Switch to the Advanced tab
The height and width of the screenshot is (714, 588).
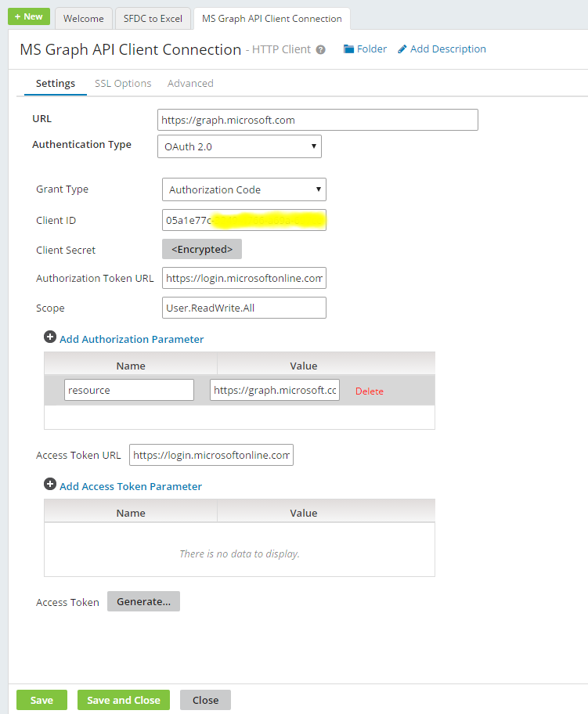point(190,83)
